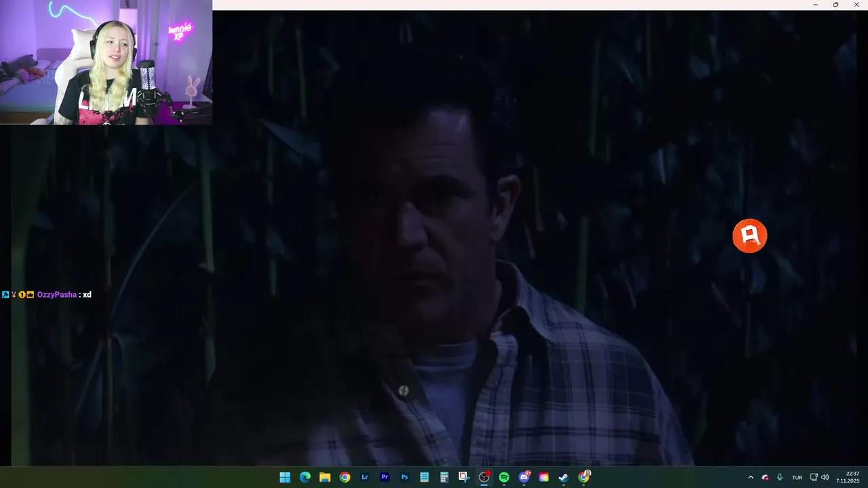The height and width of the screenshot is (488, 868).
Task: Show hidden system tray icons
Action: pyautogui.click(x=750, y=477)
